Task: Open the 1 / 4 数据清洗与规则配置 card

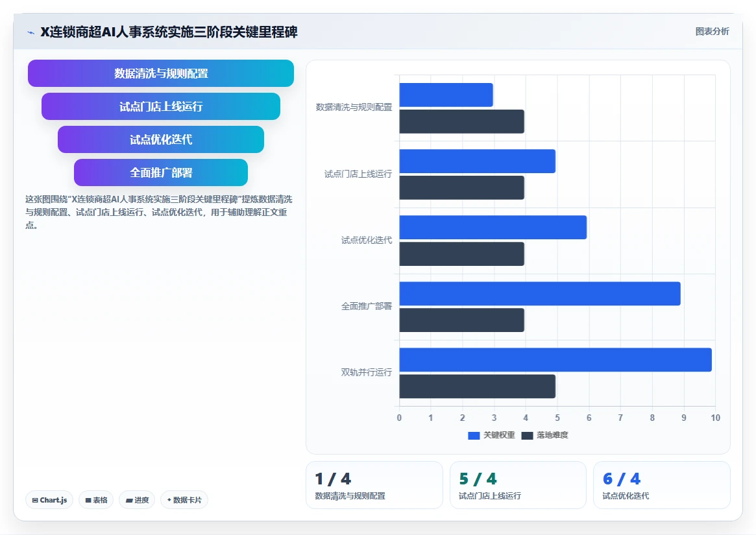Action: pos(374,485)
